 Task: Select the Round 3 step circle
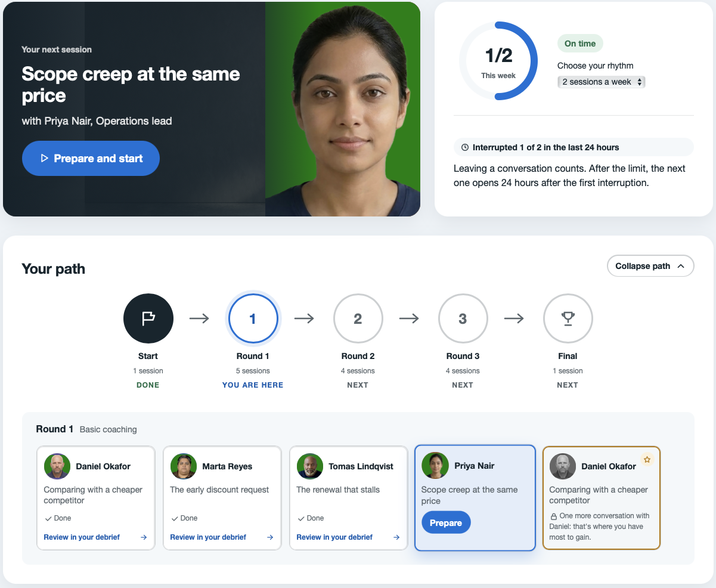(463, 319)
